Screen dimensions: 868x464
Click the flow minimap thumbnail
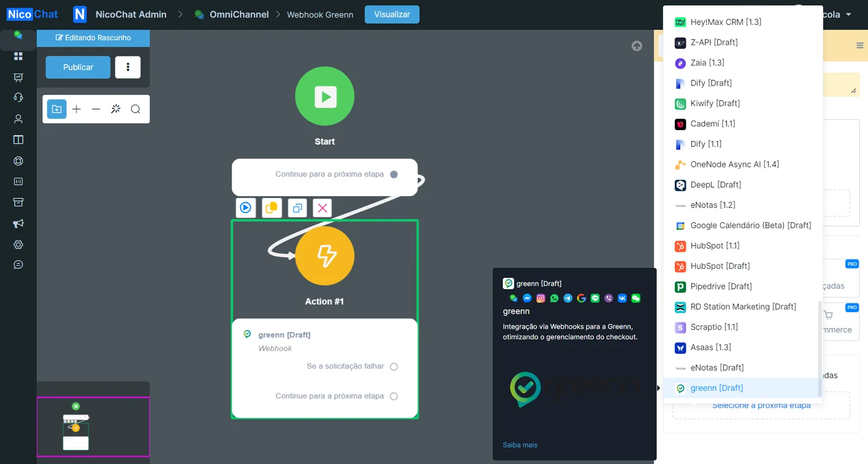coord(93,427)
